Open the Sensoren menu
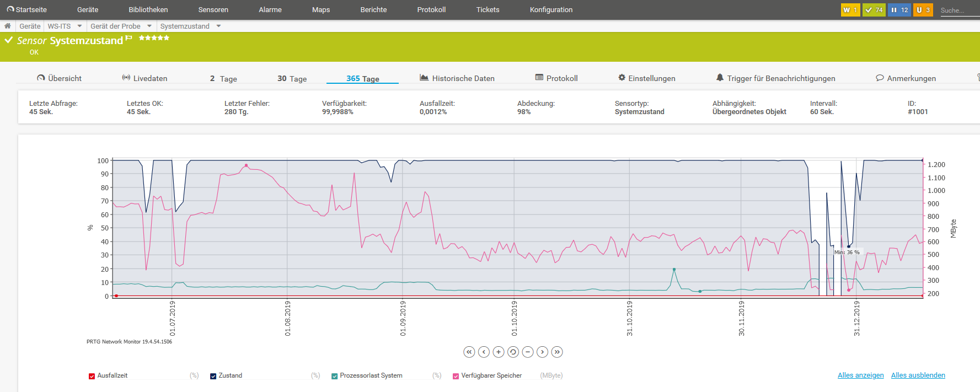Image resolution: width=980 pixels, height=392 pixels. tap(213, 10)
